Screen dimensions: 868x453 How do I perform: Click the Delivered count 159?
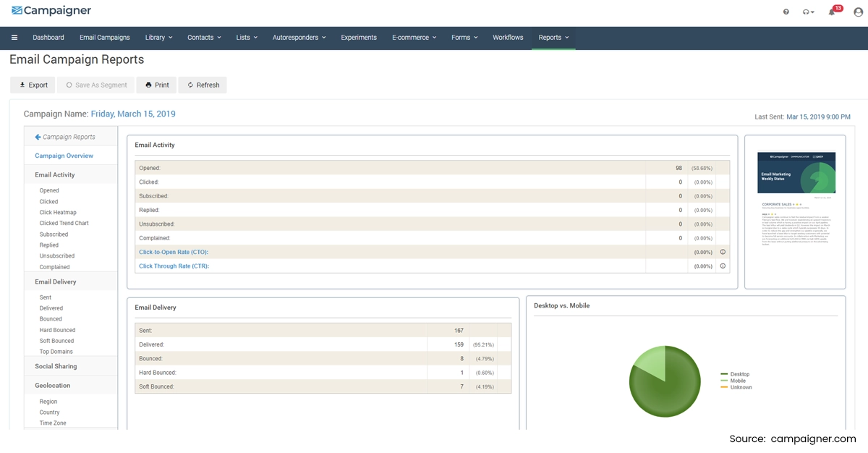pyautogui.click(x=459, y=344)
